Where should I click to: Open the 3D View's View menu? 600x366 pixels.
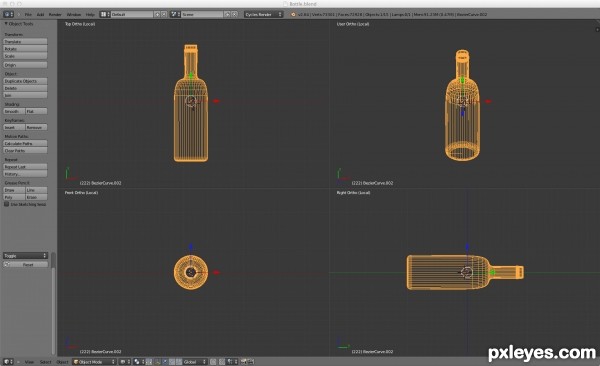29,361
